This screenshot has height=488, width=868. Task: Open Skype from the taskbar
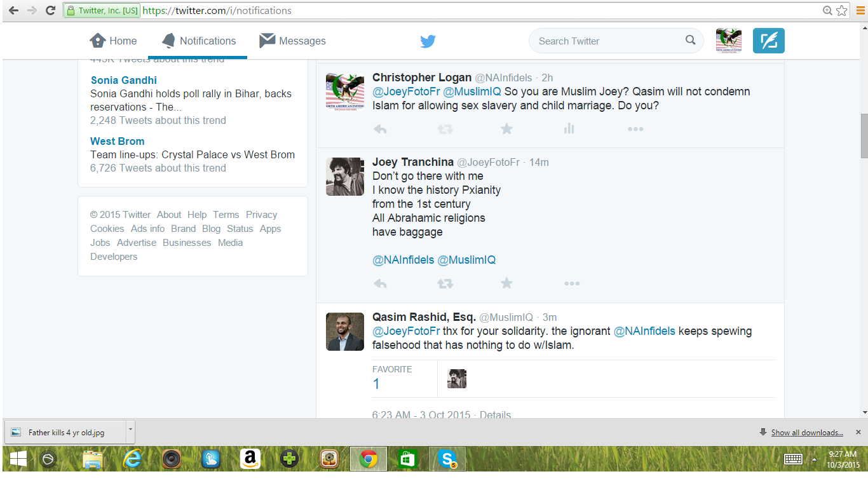click(x=447, y=459)
